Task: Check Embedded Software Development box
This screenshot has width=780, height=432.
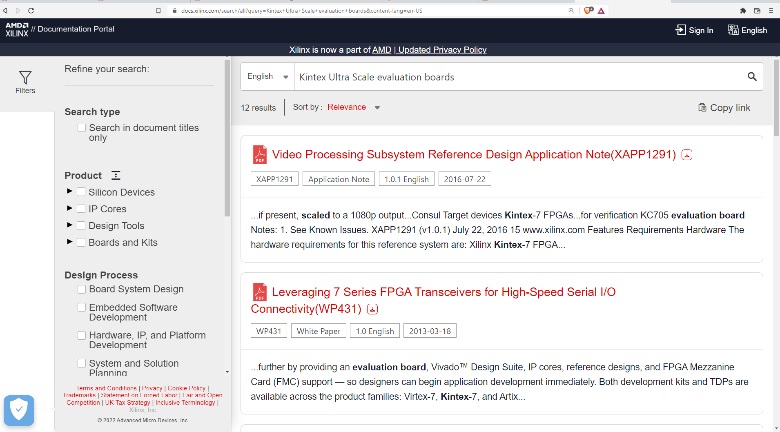Action: pos(82,308)
